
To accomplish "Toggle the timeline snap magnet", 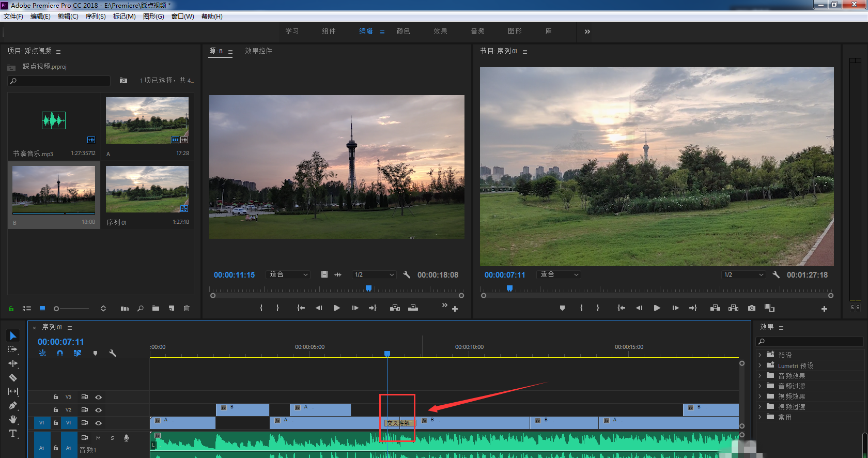I will [x=60, y=353].
